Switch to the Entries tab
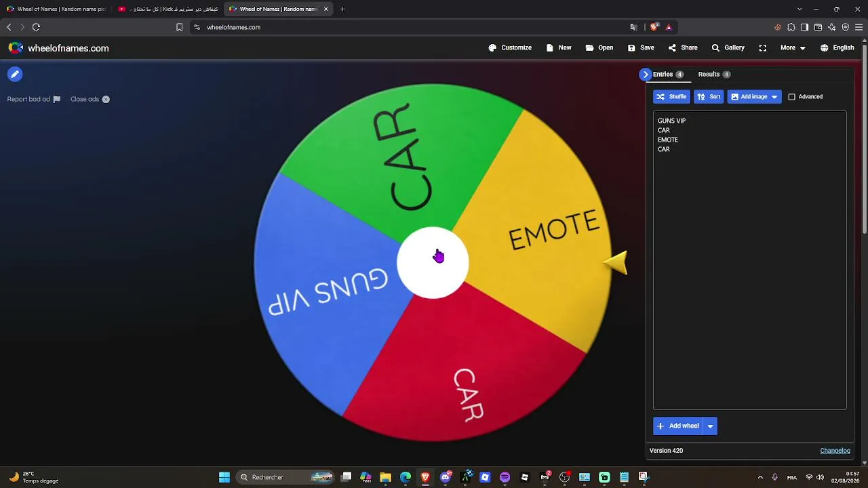The height and width of the screenshot is (488, 868). (667, 75)
